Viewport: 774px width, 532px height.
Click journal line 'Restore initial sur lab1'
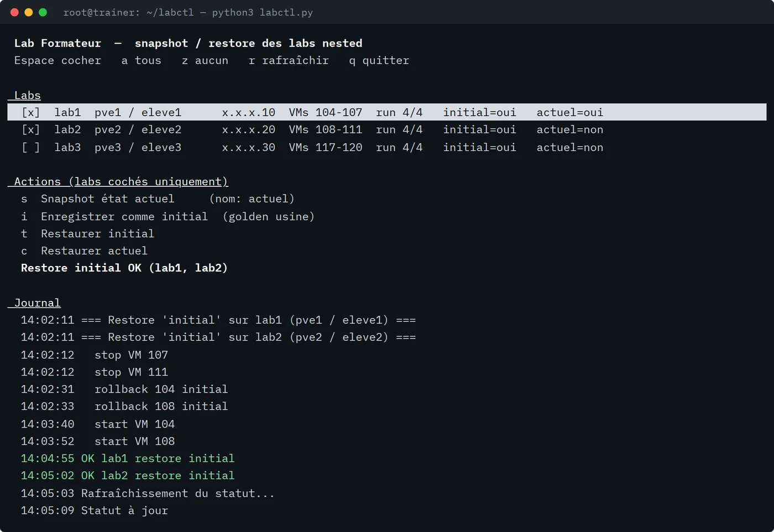pos(218,320)
